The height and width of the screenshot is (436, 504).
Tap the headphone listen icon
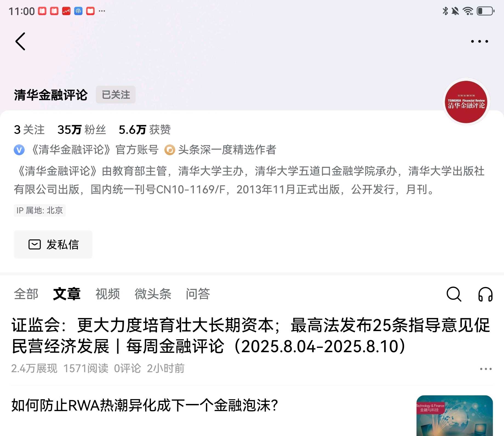tap(485, 294)
